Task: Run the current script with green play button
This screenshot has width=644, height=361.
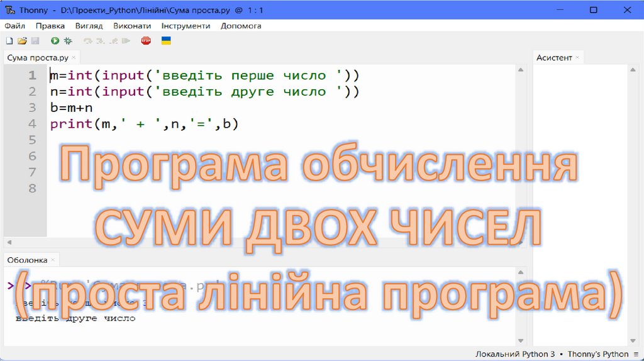Action: (55, 41)
